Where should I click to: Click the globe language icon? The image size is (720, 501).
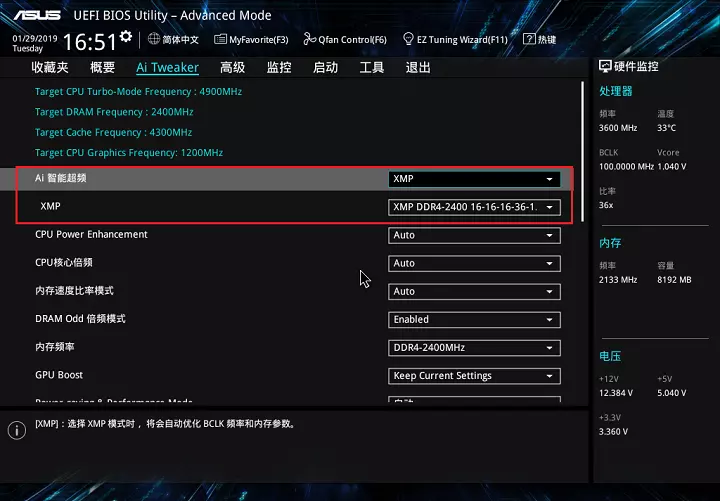pyautogui.click(x=154, y=39)
